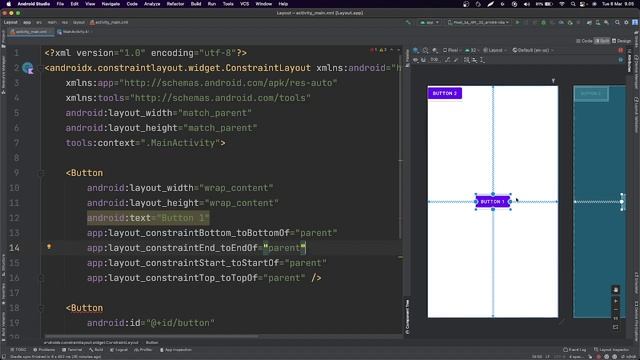Switch to Design view mode
640x360 pixels.
coord(621,41)
